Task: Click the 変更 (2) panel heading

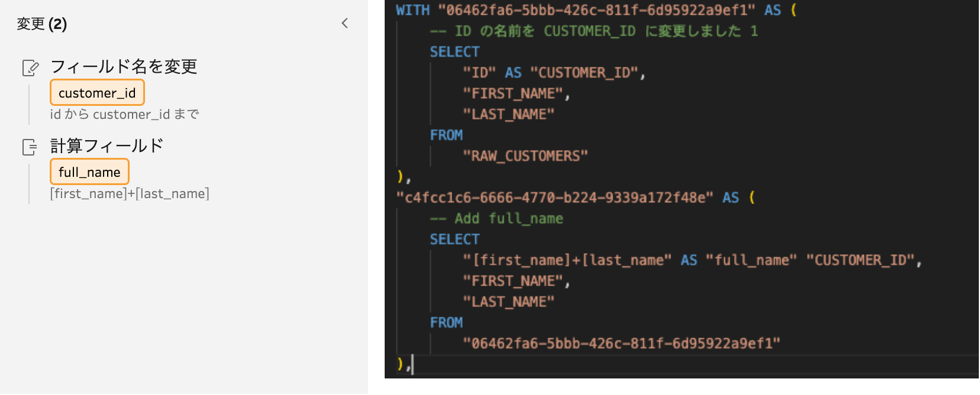Action: click(x=42, y=24)
